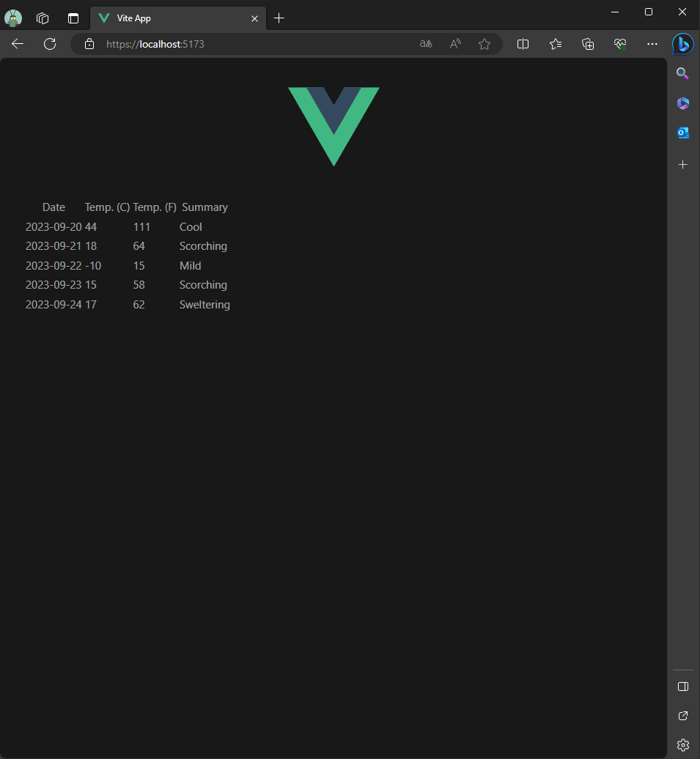Open the tab actions menu icon
The image size is (700, 759).
[x=73, y=18]
